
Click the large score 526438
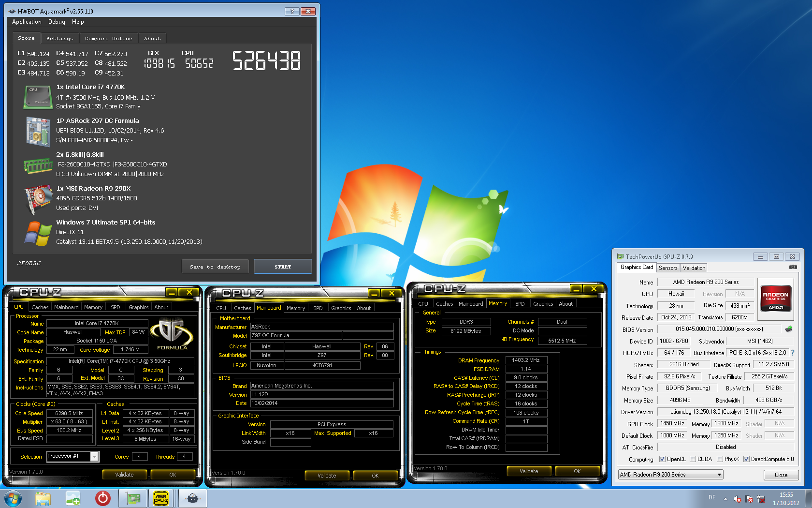click(266, 61)
